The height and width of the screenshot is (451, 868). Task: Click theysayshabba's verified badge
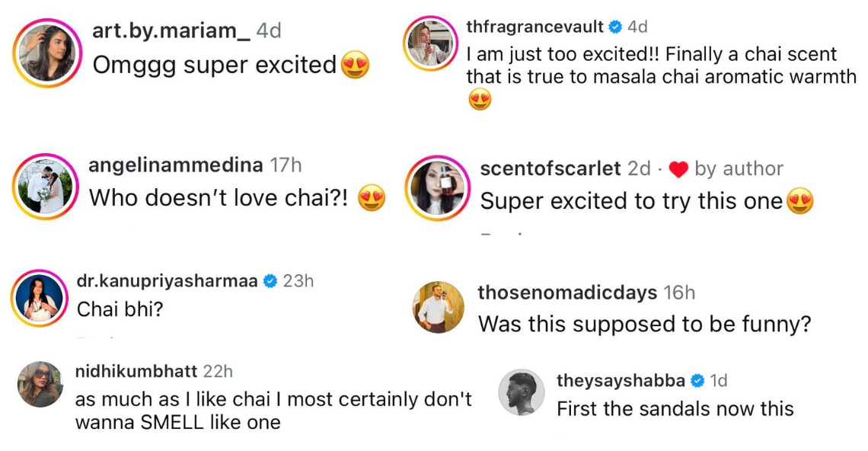pos(697,380)
